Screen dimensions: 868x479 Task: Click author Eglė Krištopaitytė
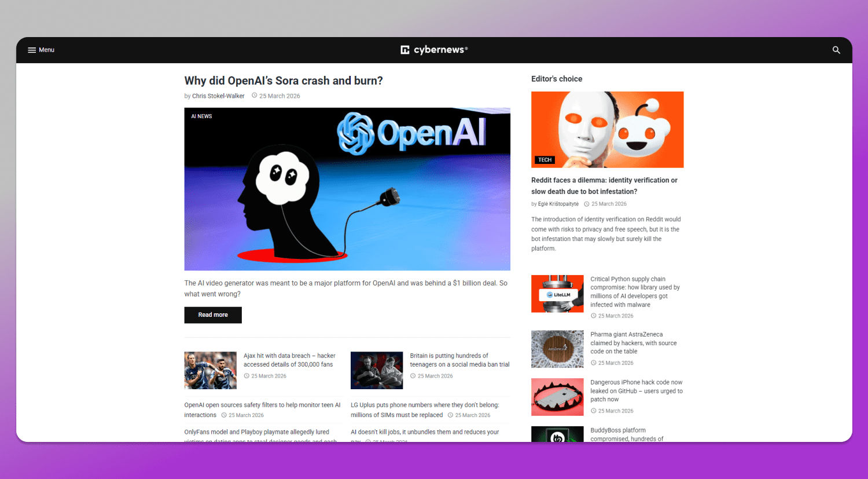(x=558, y=204)
